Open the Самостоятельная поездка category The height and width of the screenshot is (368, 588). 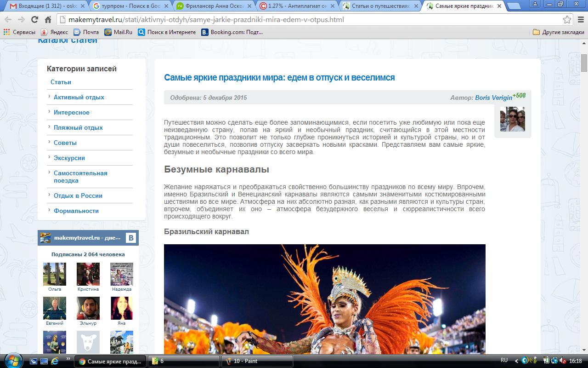pos(80,177)
